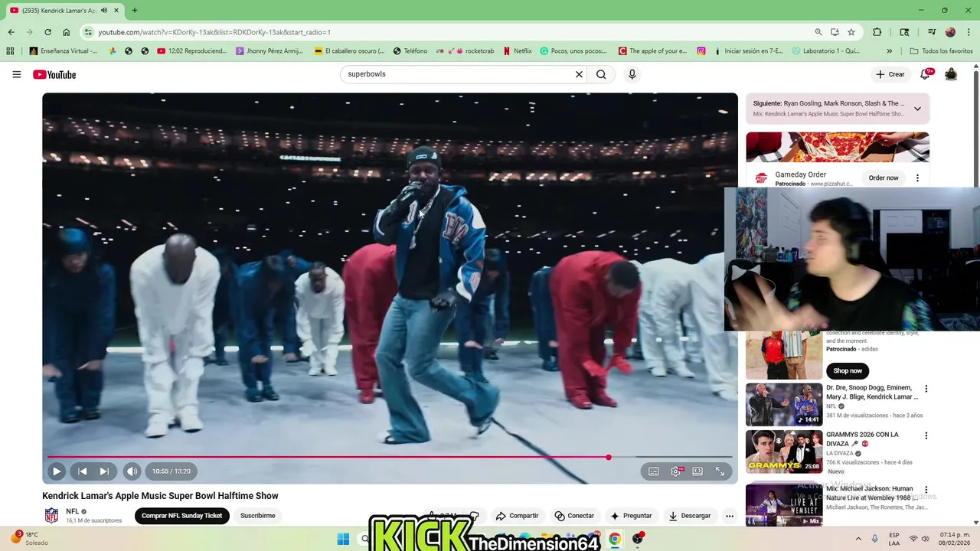Show more bookmarks chevron
980x551 pixels.
coord(889,51)
